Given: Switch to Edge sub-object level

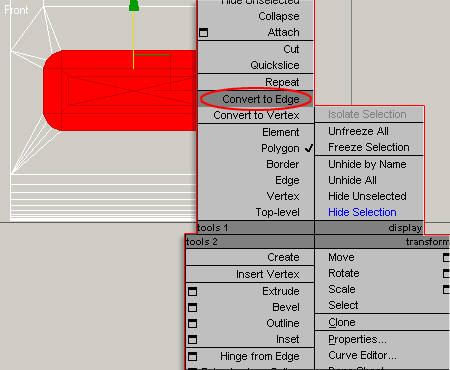Looking at the screenshot, I should 287,180.
